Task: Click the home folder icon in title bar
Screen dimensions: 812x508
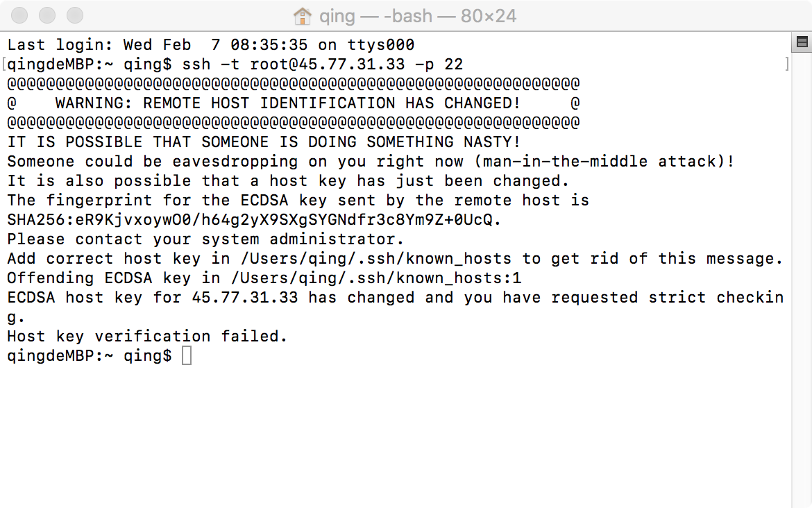Action: tap(302, 16)
